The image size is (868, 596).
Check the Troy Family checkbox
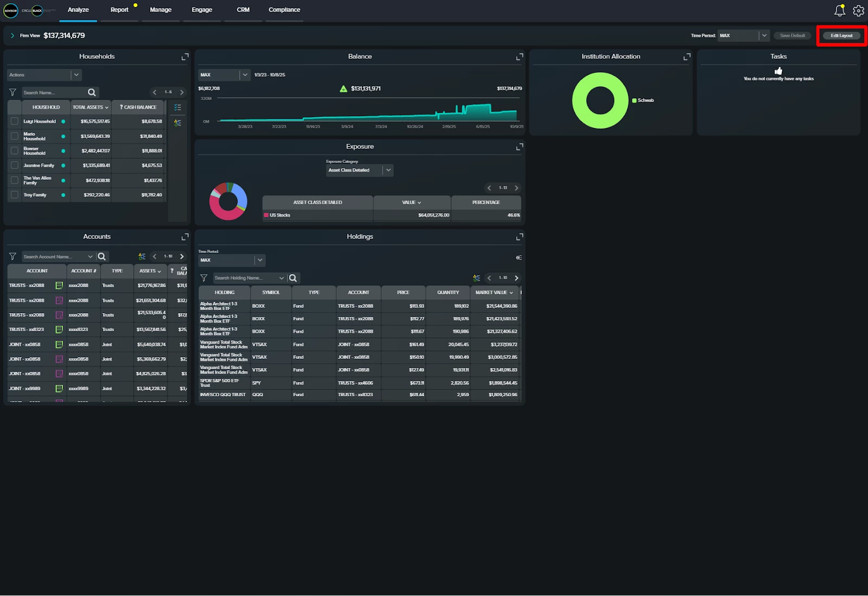coord(15,195)
